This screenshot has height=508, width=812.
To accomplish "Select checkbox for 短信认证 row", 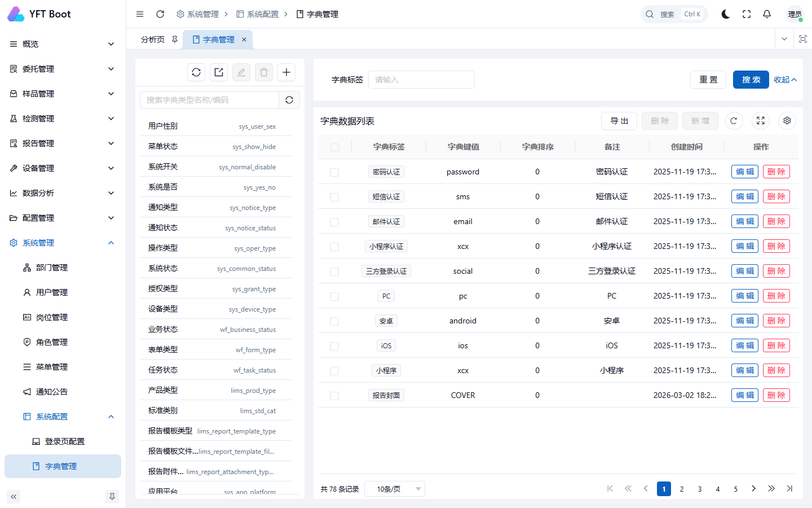I will pyautogui.click(x=334, y=197).
